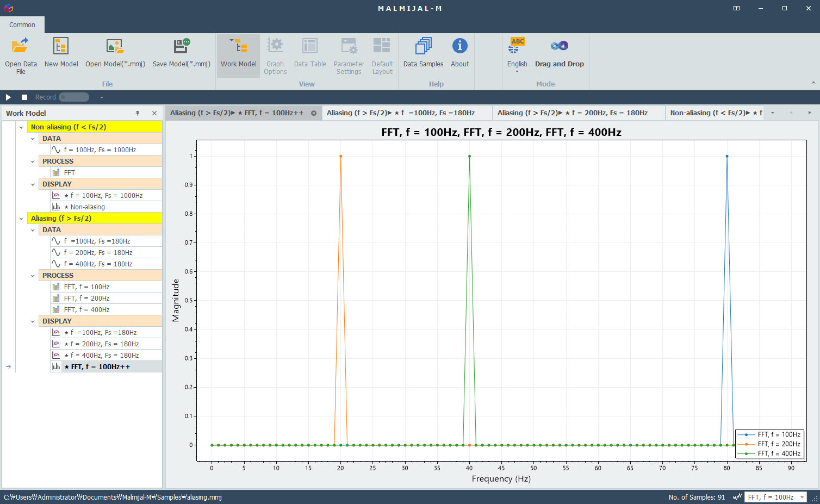This screenshot has width=820, height=504.
Task: Open Data Samples
Action: point(423,55)
